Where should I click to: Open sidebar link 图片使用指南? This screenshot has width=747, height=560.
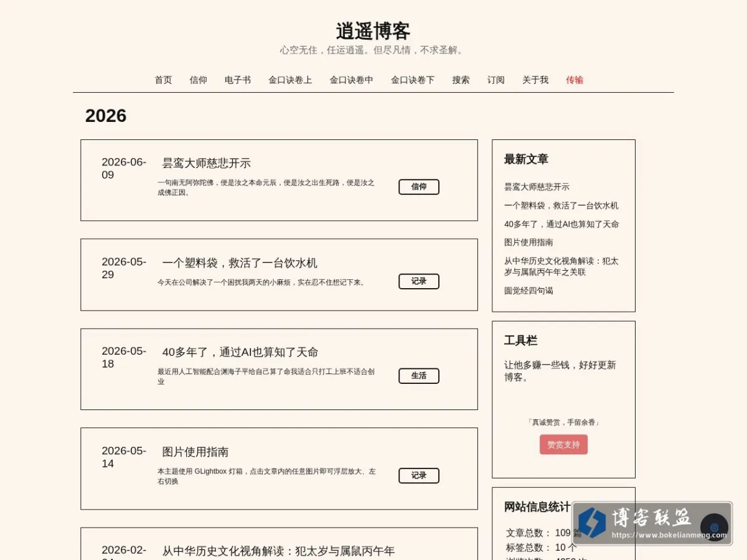[529, 242]
